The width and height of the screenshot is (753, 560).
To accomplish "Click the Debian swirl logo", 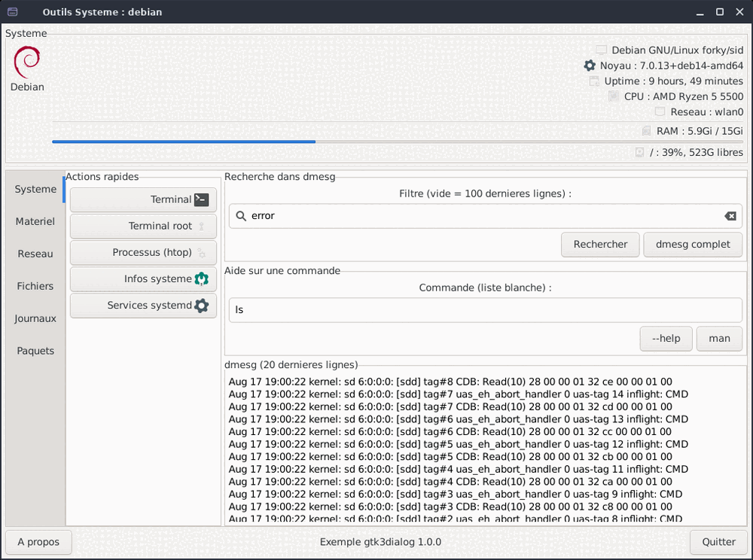I will pos(27,62).
